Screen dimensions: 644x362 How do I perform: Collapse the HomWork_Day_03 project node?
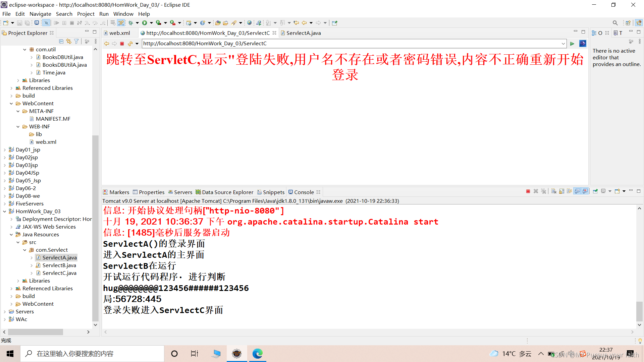click(x=4, y=212)
